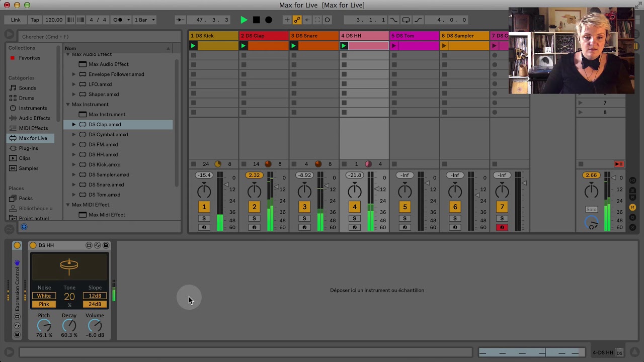Launch the clip in 1 DS Kick track
This screenshot has width=644, height=362.
(x=193, y=46)
